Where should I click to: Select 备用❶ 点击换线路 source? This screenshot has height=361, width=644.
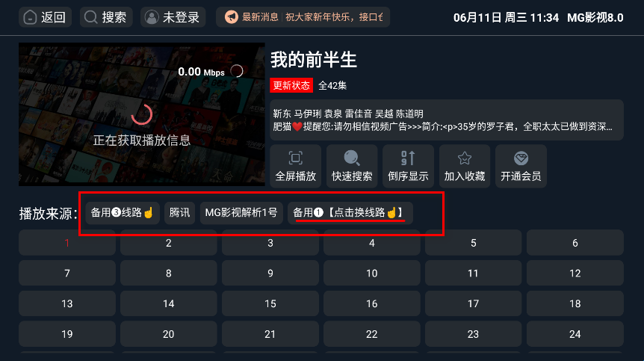(350, 213)
